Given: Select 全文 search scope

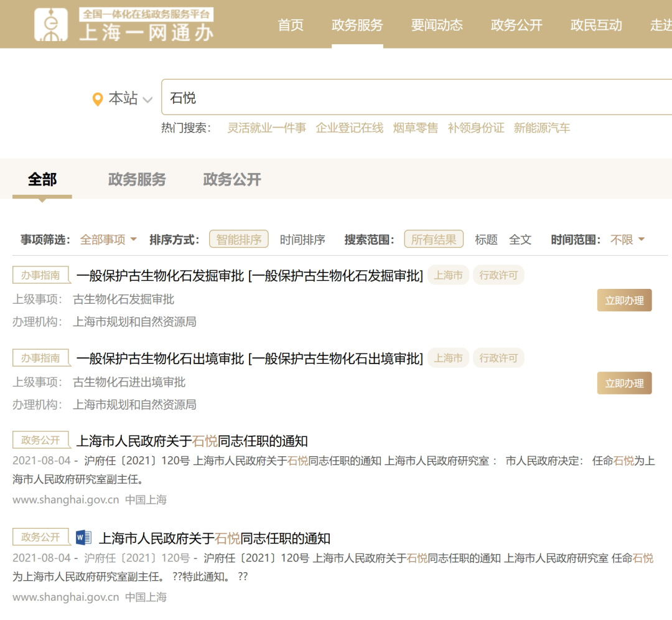Looking at the screenshot, I should [x=520, y=239].
